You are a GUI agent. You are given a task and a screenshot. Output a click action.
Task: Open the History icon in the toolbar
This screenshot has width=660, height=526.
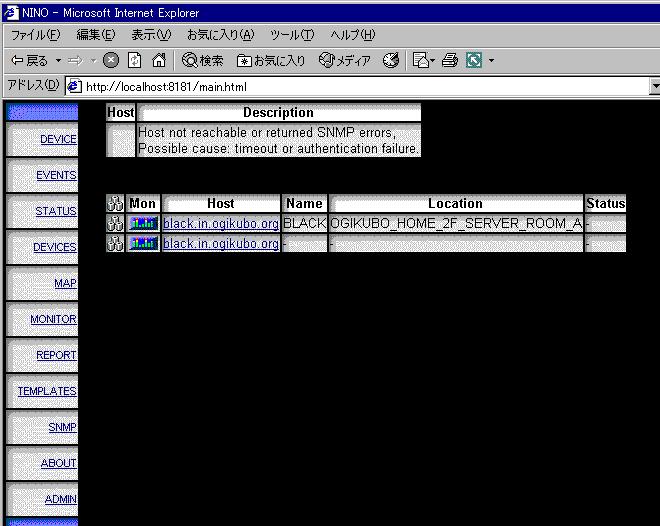tap(391, 61)
